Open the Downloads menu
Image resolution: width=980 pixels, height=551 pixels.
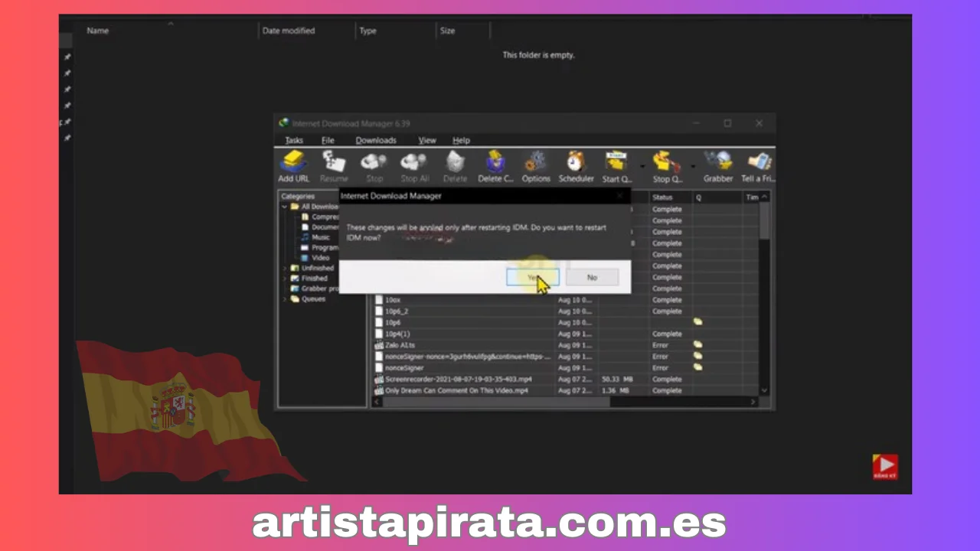[x=376, y=140]
